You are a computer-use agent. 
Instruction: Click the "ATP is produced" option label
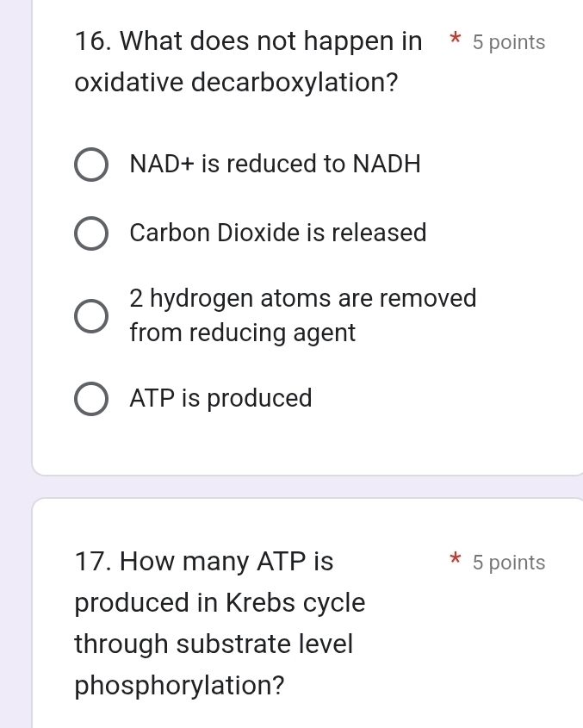pyautogui.click(x=220, y=398)
